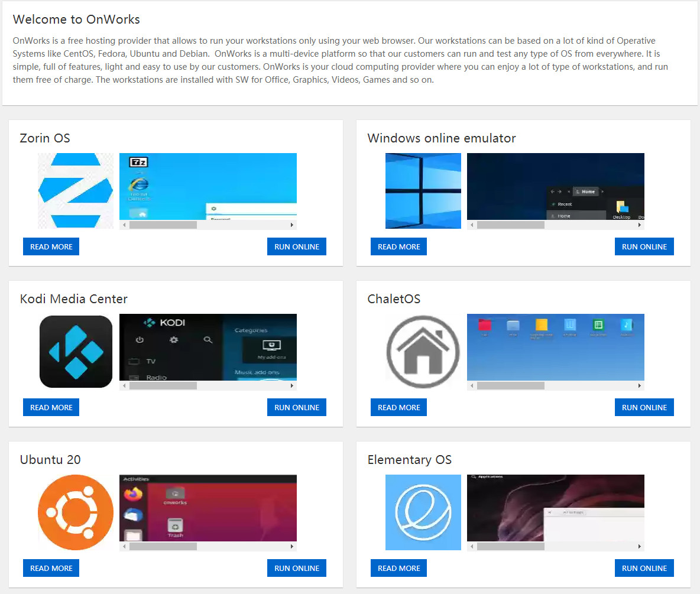Screen dimensions: 700x594
Task: Click left scroll arrow under Elementary OS preview
Action: coord(472,546)
